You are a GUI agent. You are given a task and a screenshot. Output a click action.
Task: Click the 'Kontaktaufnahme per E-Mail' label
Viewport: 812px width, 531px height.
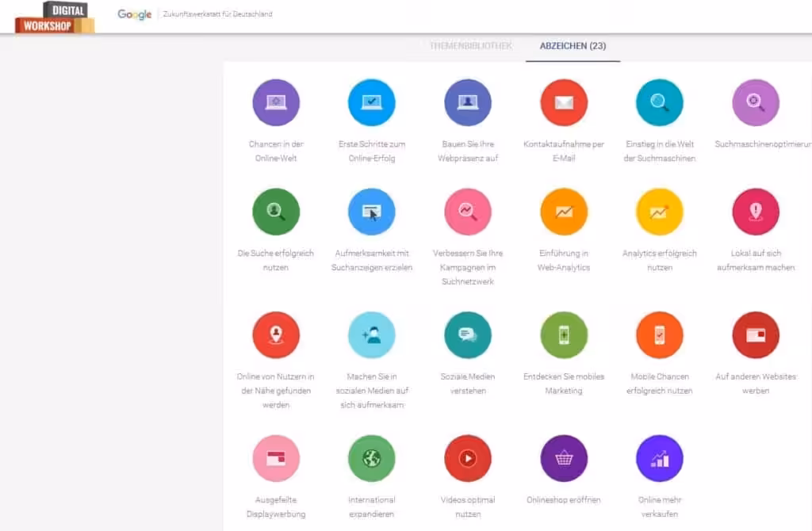click(x=564, y=151)
